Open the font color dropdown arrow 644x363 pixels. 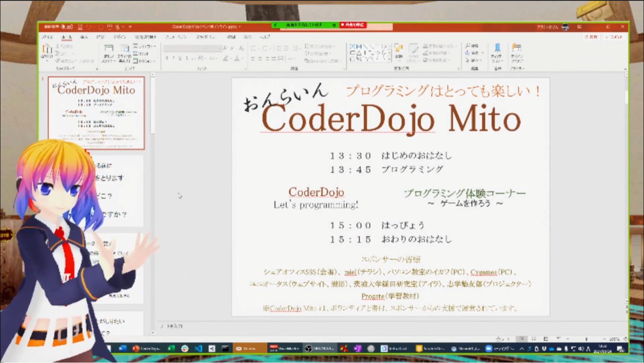click(x=242, y=58)
